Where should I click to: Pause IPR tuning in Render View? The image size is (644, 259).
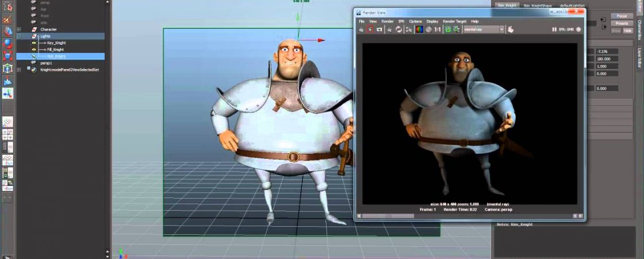coord(554,29)
